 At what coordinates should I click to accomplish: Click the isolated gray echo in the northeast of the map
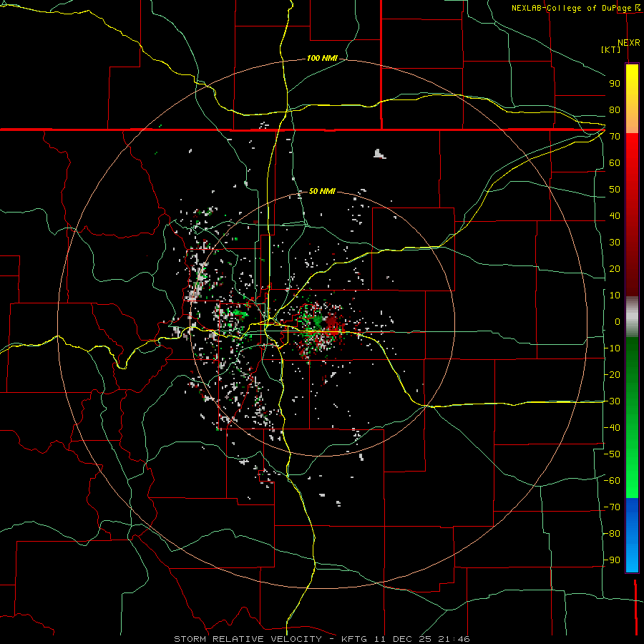(379, 154)
